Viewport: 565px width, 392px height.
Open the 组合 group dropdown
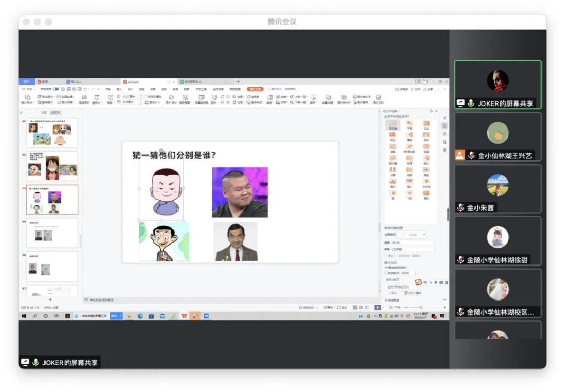click(x=282, y=97)
